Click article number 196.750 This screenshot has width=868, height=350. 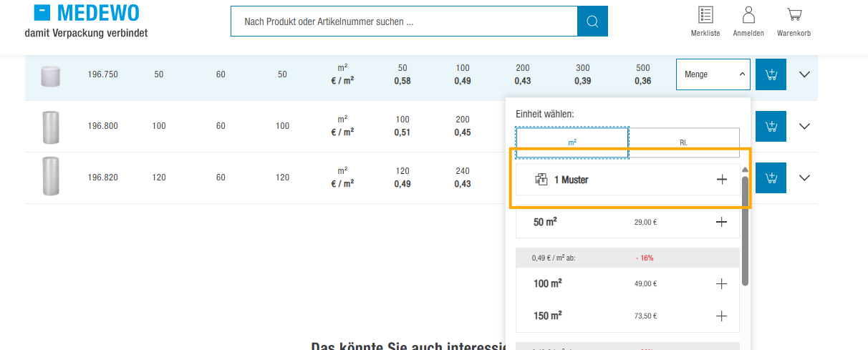tap(103, 74)
